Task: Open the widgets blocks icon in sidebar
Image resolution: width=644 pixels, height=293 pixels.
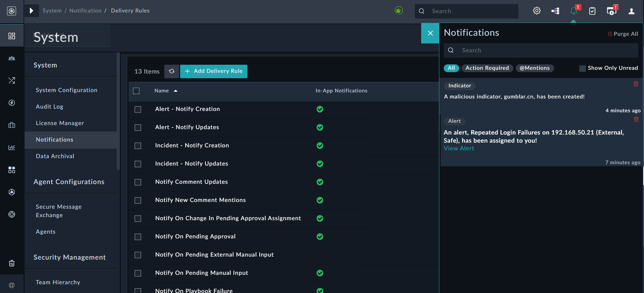Action: (x=12, y=170)
